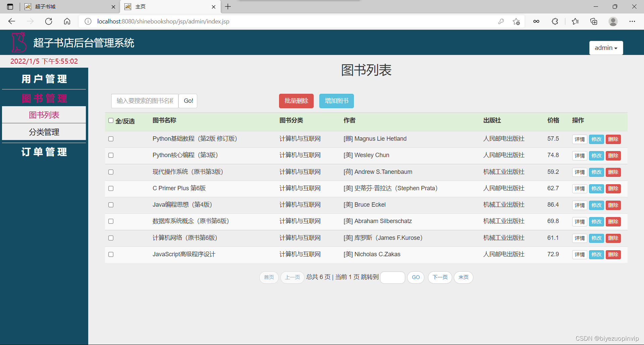Go to browser home page
This screenshot has width=644, height=345.
(x=67, y=21)
